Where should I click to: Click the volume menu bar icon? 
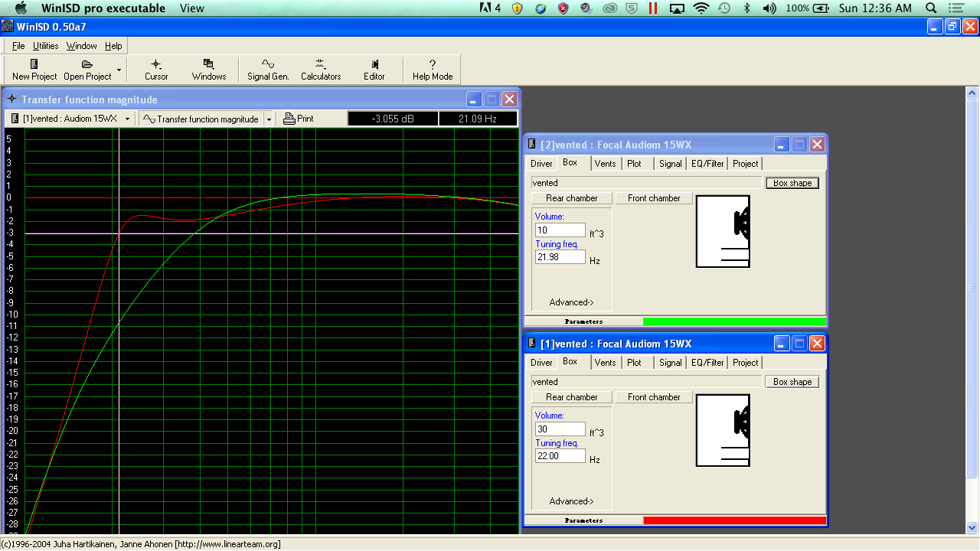(x=769, y=8)
